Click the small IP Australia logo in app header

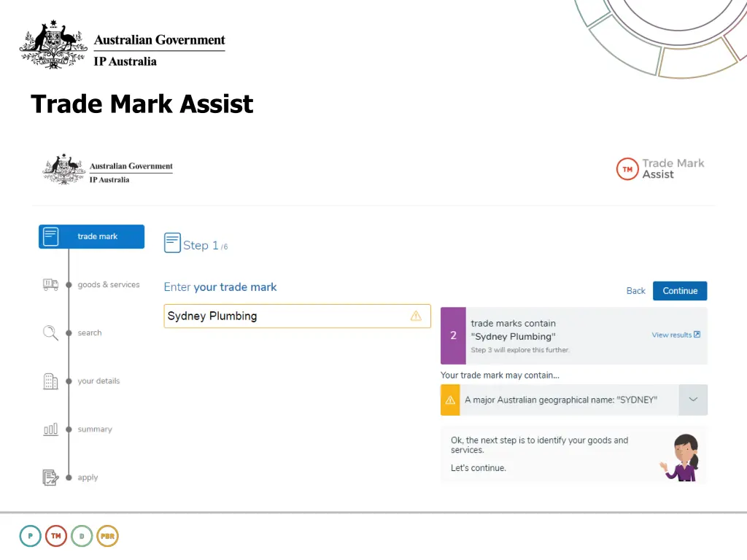click(x=108, y=169)
